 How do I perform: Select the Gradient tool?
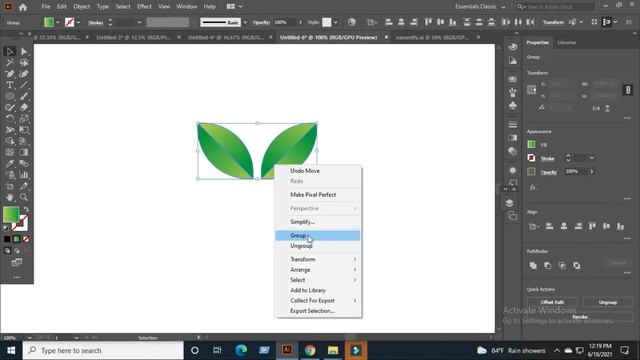point(24,152)
